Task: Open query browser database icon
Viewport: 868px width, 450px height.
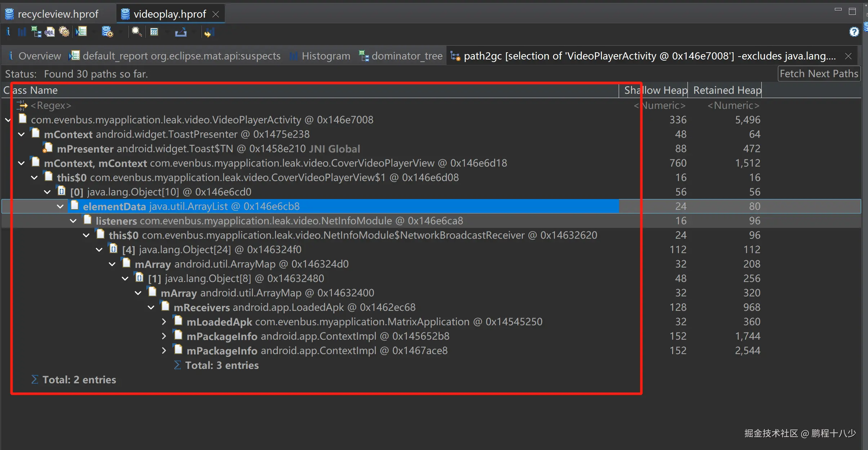Action: click(x=107, y=32)
